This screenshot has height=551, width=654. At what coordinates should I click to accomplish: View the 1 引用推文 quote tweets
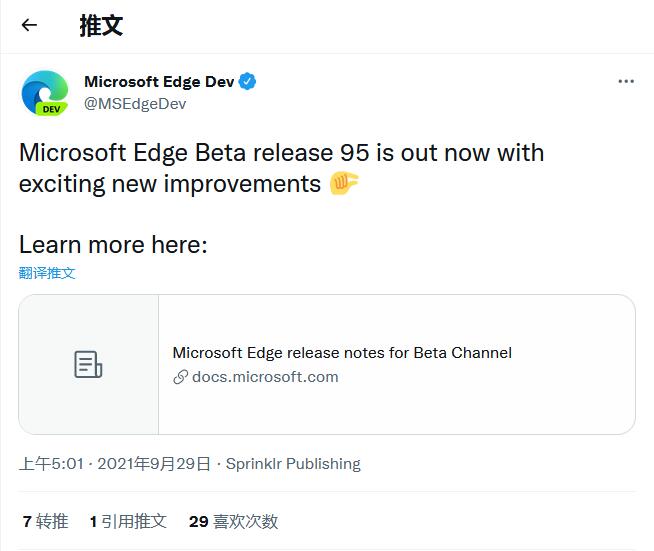[x=128, y=521]
